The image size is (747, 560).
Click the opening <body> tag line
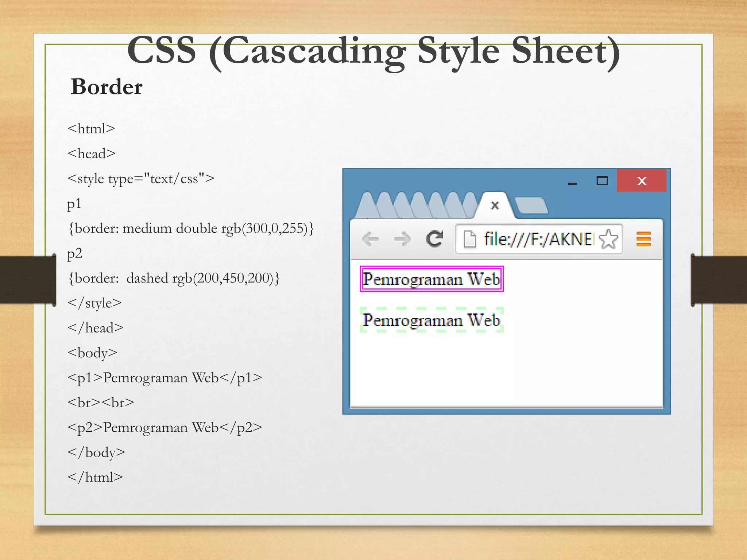click(92, 353)
